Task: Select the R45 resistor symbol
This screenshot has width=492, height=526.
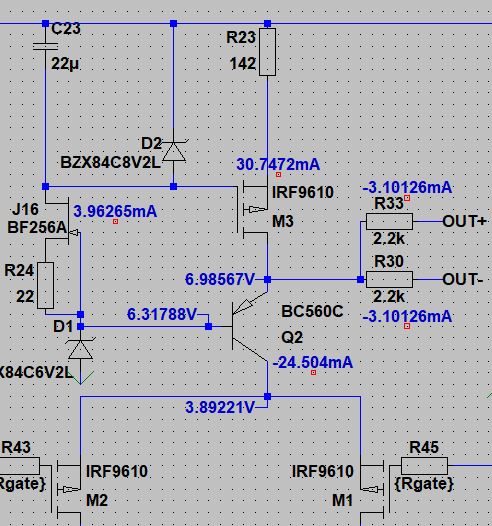Action: coord(424,466)
